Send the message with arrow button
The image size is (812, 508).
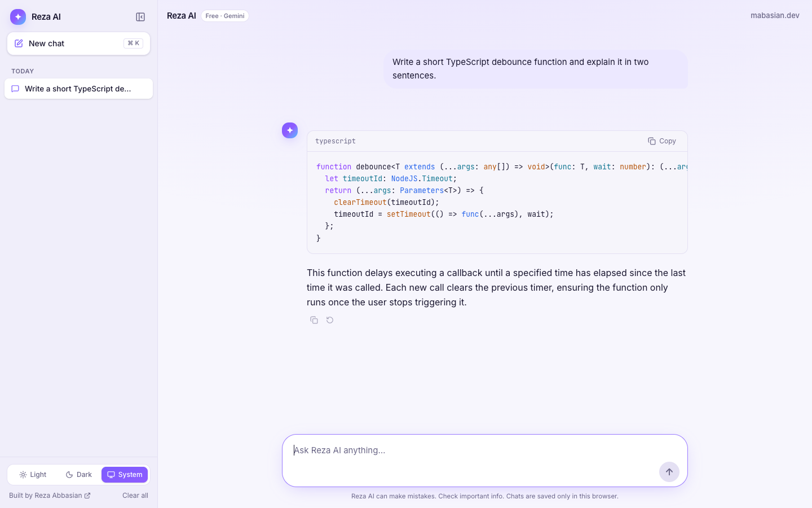tap(669, 472)
